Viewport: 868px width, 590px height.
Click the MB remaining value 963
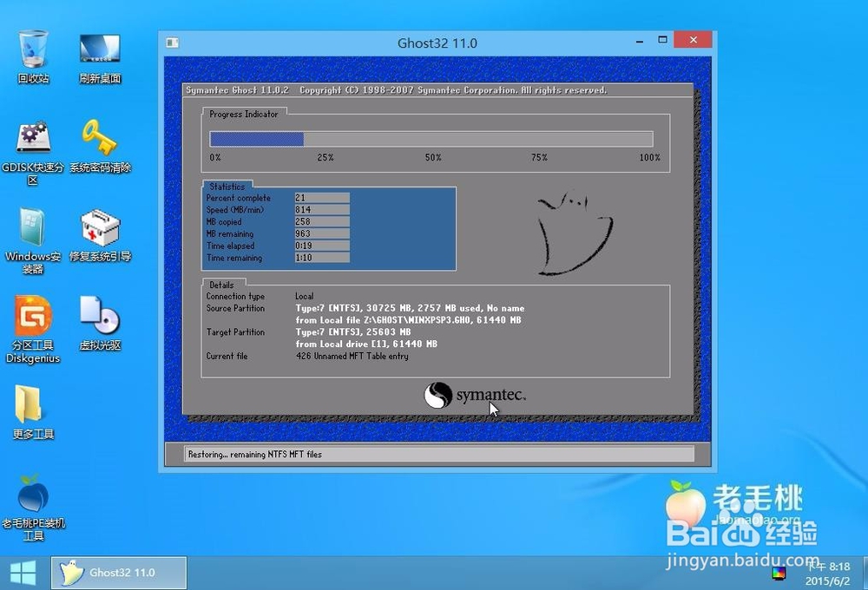click(x=322, y=233)
